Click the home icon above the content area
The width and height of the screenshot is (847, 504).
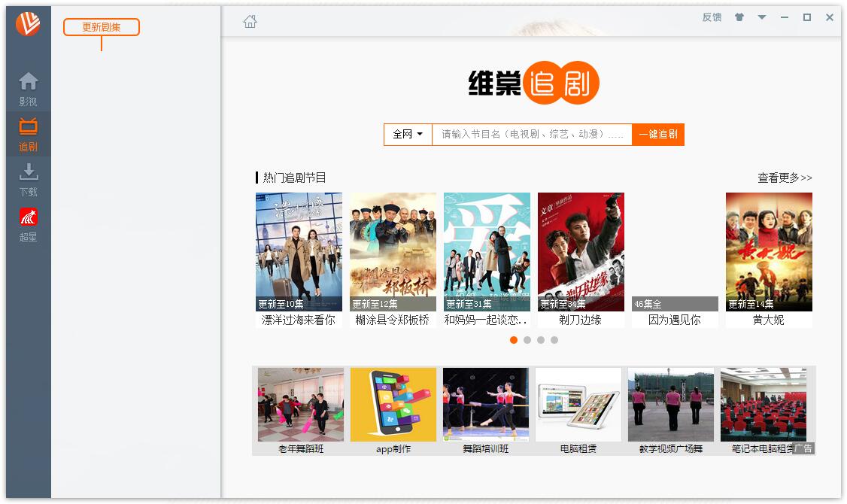(248, 22)
